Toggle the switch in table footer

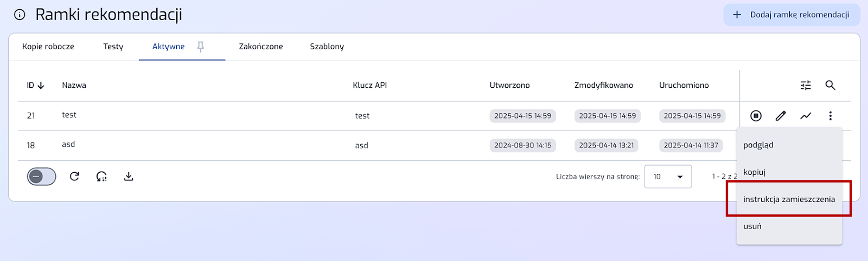coord(42,177)
